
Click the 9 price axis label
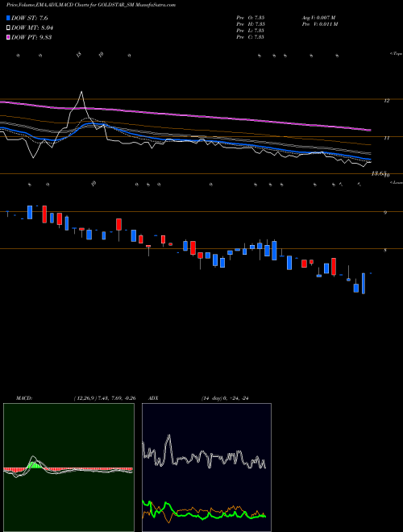click(x=385, y=213)
